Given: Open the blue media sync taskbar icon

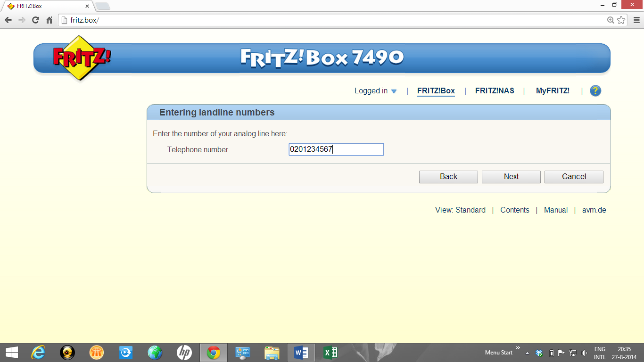Looking at the screenshot, I should tap(126, 353).
